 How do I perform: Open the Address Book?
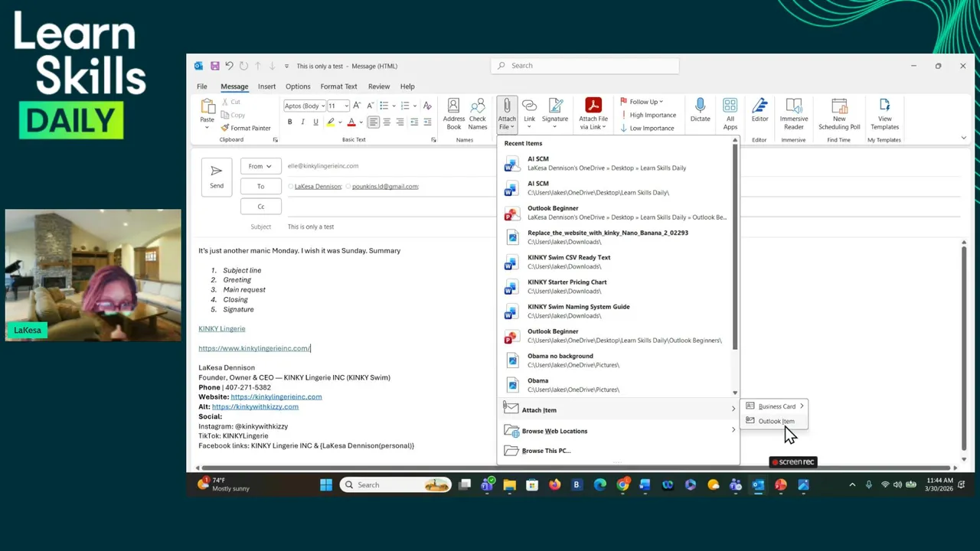click(454, 114)
